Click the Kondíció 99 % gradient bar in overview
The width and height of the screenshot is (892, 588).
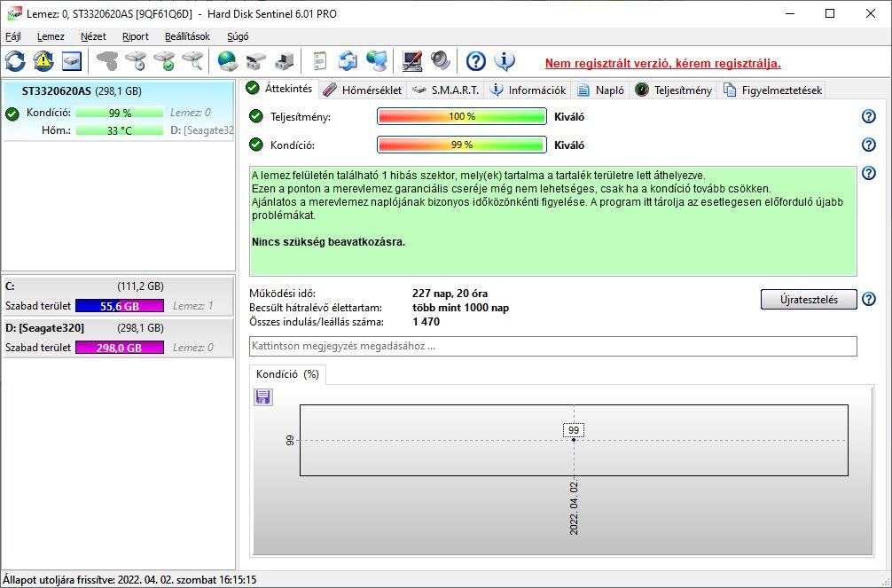click(x=461, y=145)
